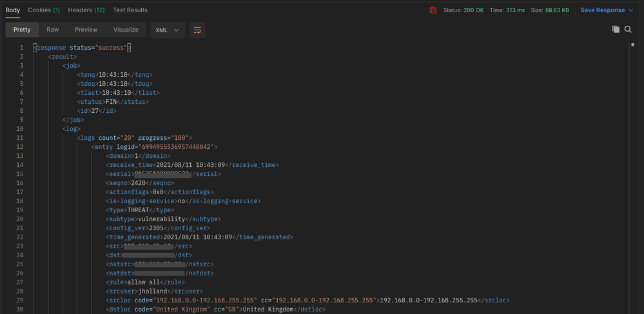Switch to the Body tab
The width and height of the screenshot is (644, 314).
12,10
